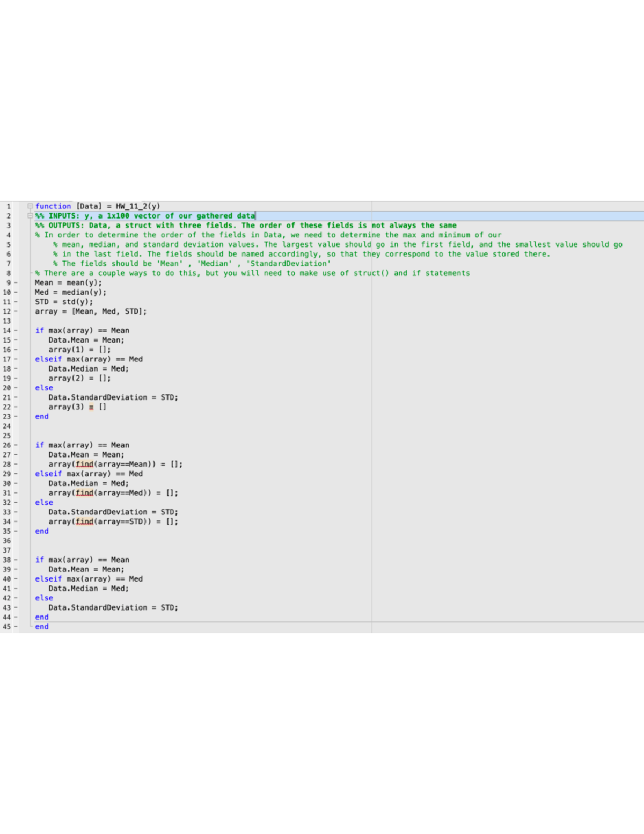Click line number 13 in the gutter
Screen dimensions: 644x834
click(7, 321)
